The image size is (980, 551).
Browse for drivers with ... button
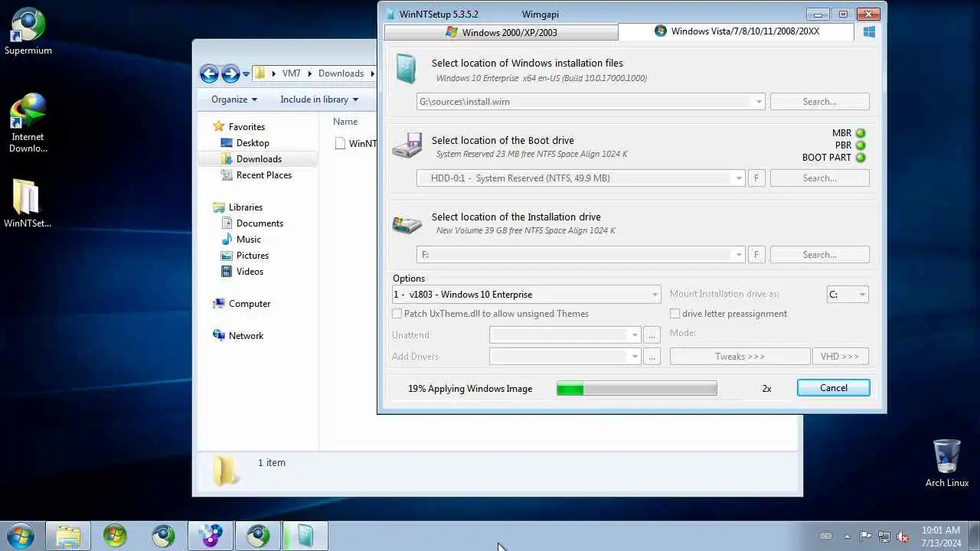coord(652,357)
